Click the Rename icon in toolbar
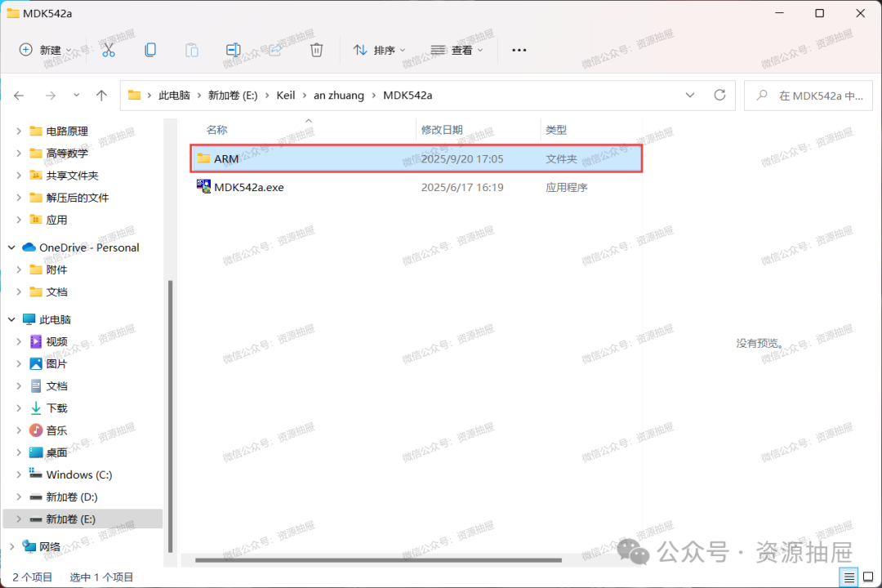This screenshot has height=588, width=882. pos(234,50)
